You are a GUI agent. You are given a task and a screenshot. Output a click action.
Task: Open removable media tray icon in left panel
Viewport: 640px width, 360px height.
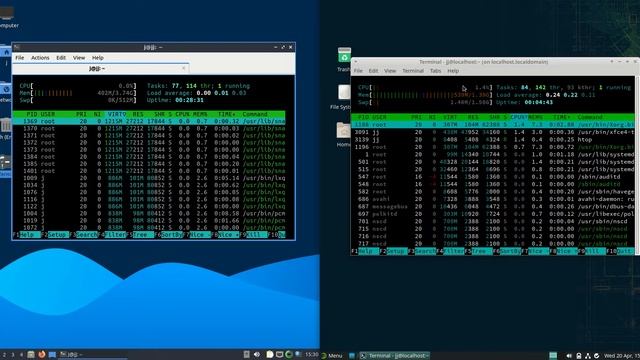[x=247, y=354]
